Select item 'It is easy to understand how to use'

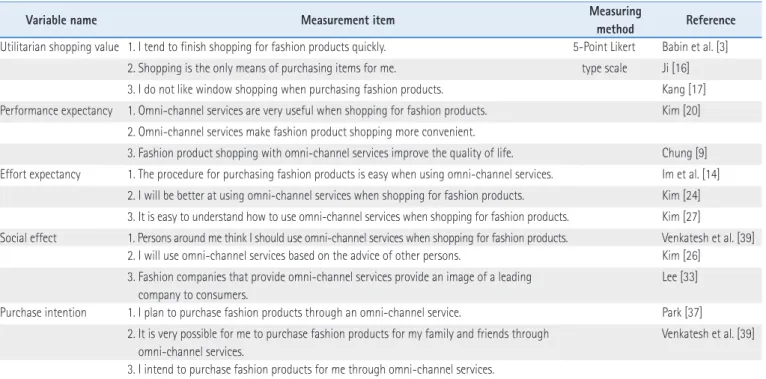(x=348, y=217)
